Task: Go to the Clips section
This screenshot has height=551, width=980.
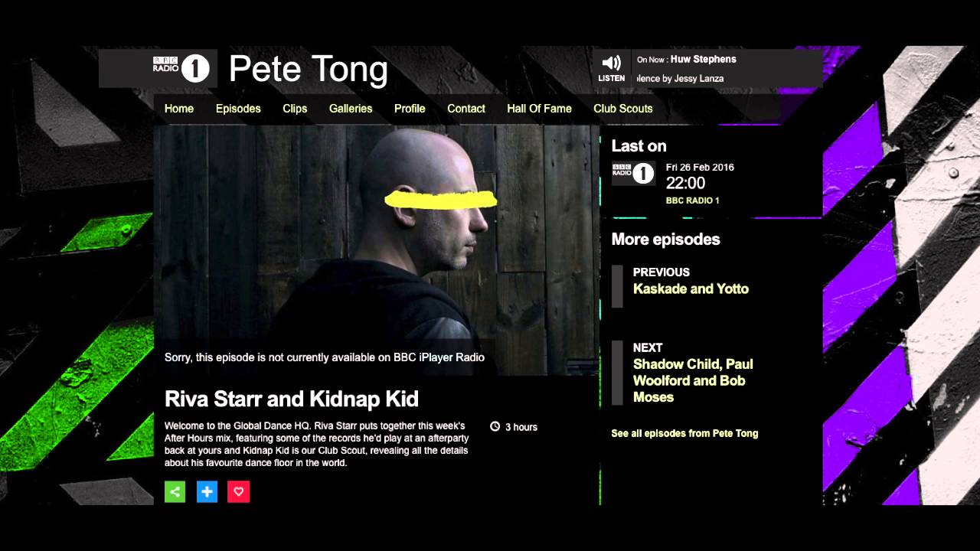Action: click(x=295, y=109)
